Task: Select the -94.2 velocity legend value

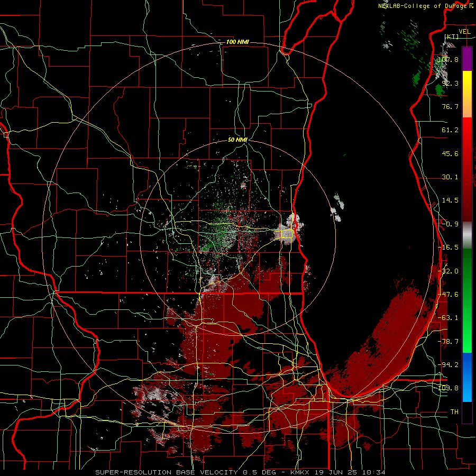Action: pos(448,365)
